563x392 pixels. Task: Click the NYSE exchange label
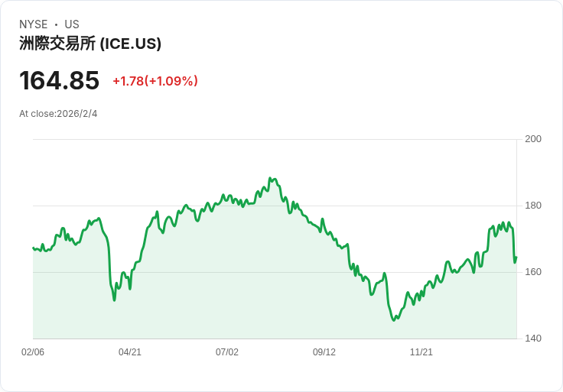tap(33, 24)
